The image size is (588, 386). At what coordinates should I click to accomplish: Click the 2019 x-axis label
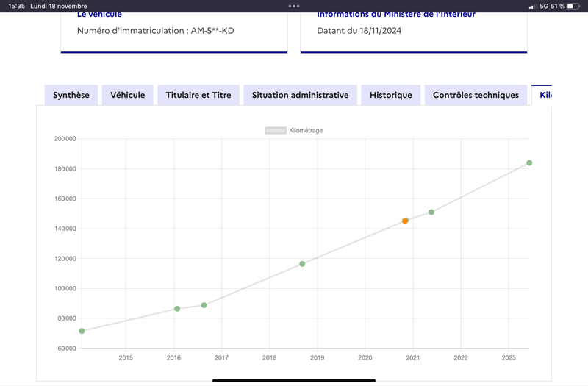pyautogui.click(x=318, y=358)
